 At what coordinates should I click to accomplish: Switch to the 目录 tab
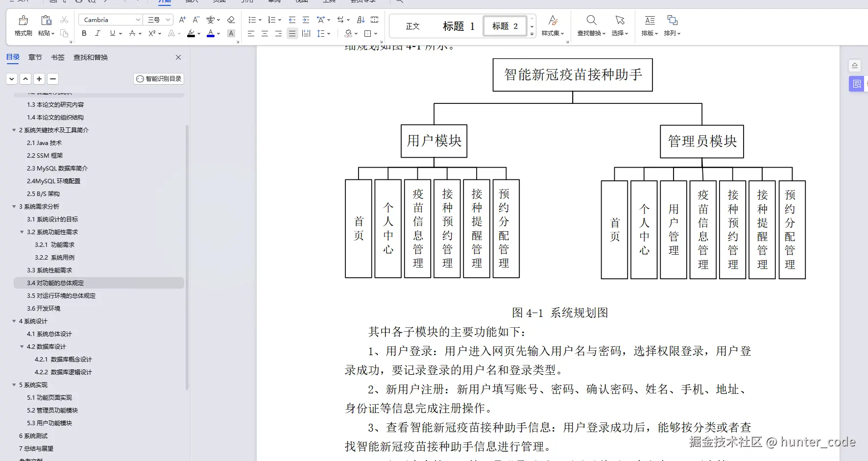click(13, 57)
